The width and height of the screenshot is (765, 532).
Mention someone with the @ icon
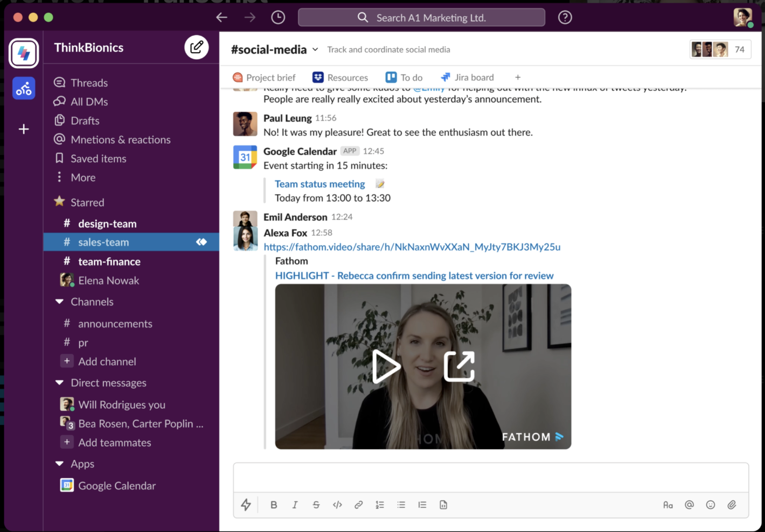tap(689, 505)
